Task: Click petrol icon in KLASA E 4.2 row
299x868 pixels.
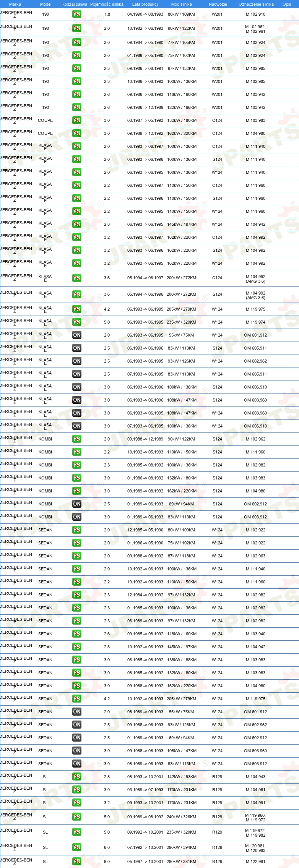Action: click(x=76, y=309)
